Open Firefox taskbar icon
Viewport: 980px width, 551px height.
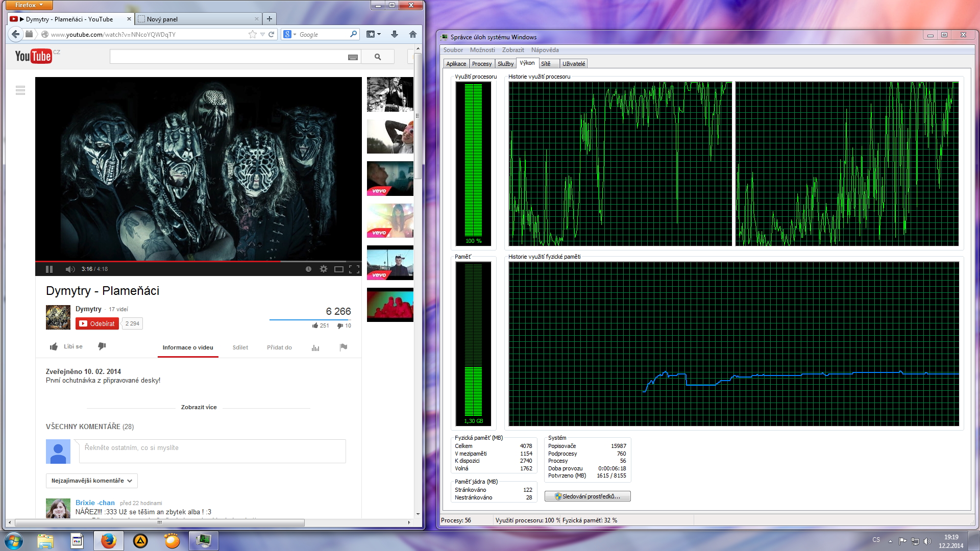[x=108, y=541]
